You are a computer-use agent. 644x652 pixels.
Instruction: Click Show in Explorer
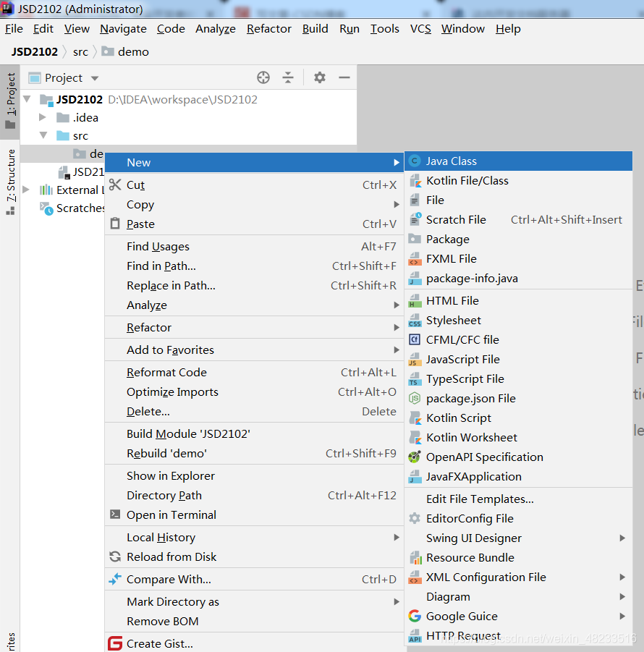(253, 475)
